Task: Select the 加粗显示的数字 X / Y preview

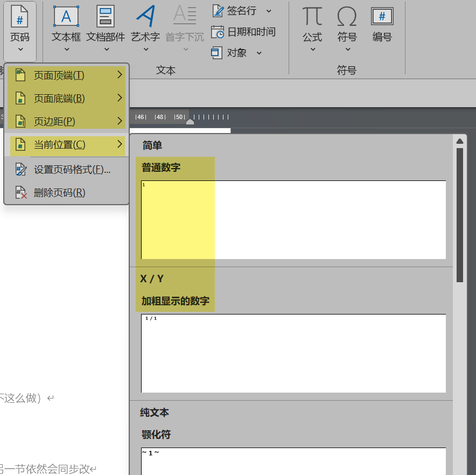Action: (x=293, y=353)
